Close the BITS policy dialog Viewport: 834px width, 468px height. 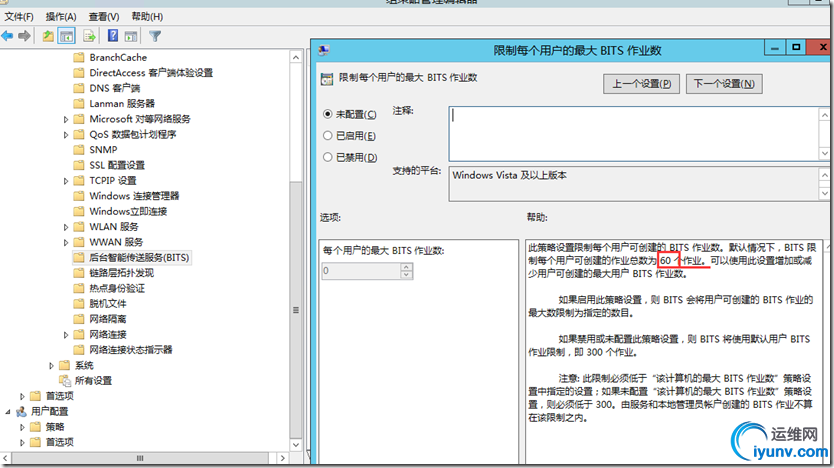click(x=821, y=48)
